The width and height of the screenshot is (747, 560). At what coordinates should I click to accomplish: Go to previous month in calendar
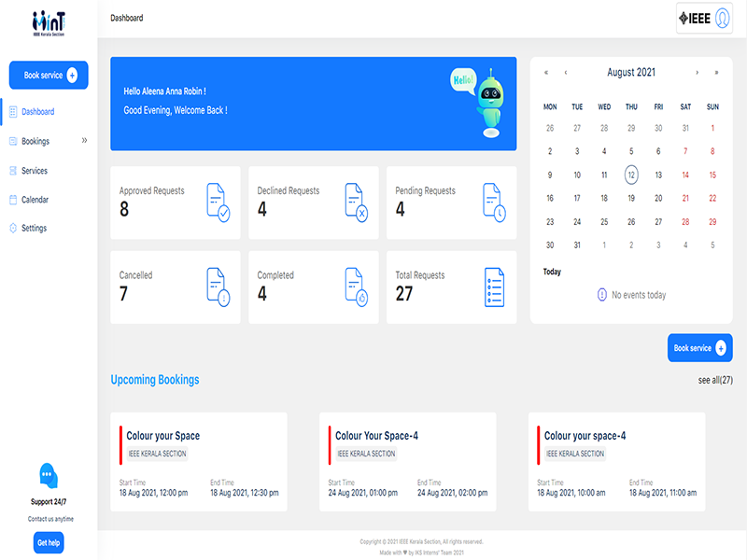click(x=566, y=72)
